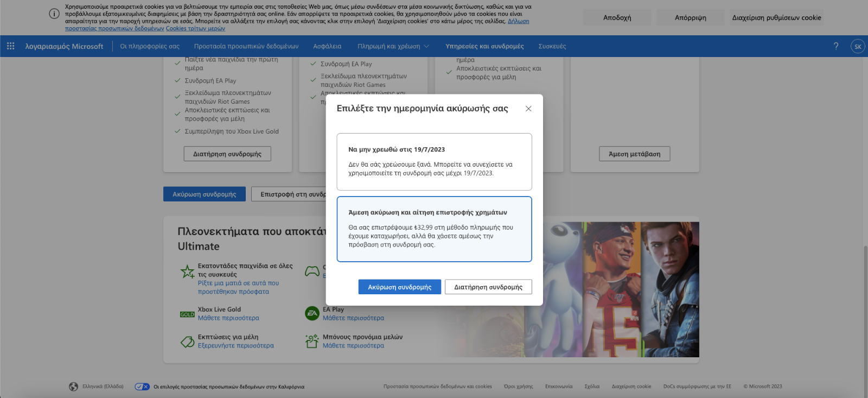This screenshot has width=868, height=398.
Task: Go to Λογαριασμός Microsoft home link
Action: click(64, 46)
